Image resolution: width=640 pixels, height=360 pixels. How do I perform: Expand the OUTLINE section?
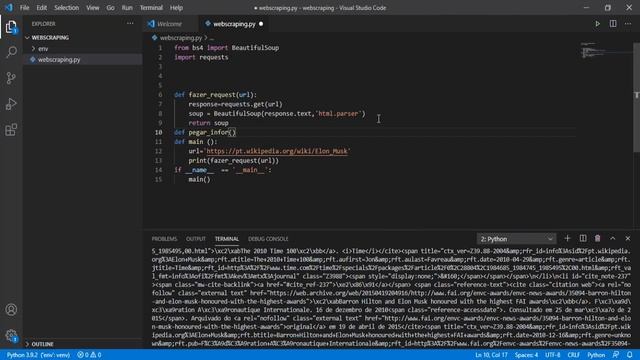coord(42,344)
